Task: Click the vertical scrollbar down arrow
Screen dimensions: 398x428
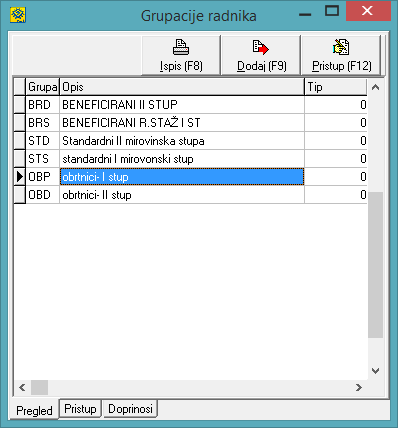Action: (375, 371)
